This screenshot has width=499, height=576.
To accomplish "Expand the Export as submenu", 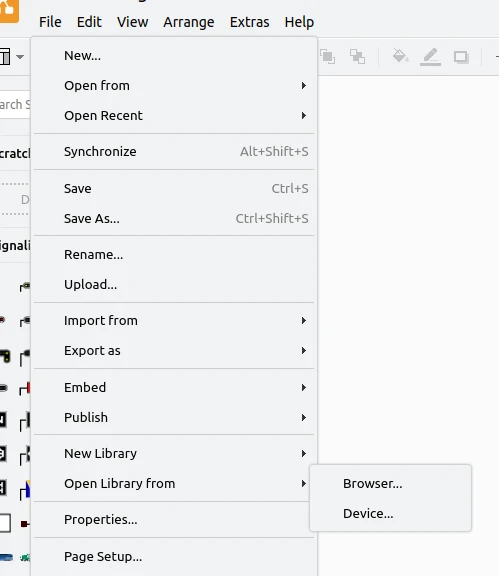I will click(x=174, y=351).
